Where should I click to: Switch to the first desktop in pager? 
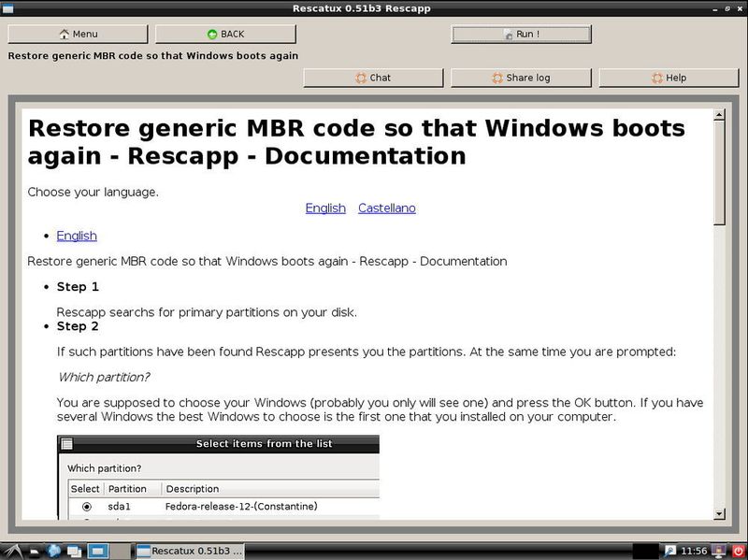coord(98,551)
